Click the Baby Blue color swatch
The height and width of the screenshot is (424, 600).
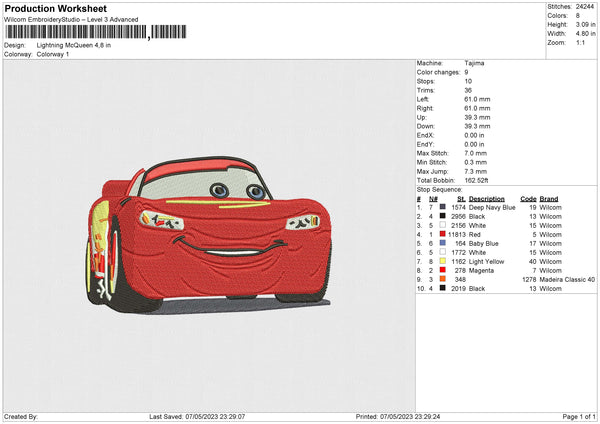tap(442, 243)
